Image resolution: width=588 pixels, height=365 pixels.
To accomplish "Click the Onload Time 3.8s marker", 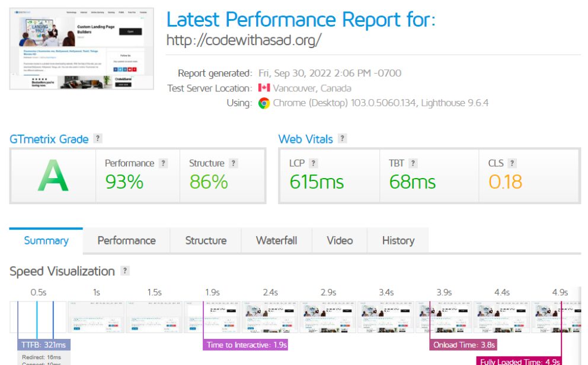I will 464,345.
